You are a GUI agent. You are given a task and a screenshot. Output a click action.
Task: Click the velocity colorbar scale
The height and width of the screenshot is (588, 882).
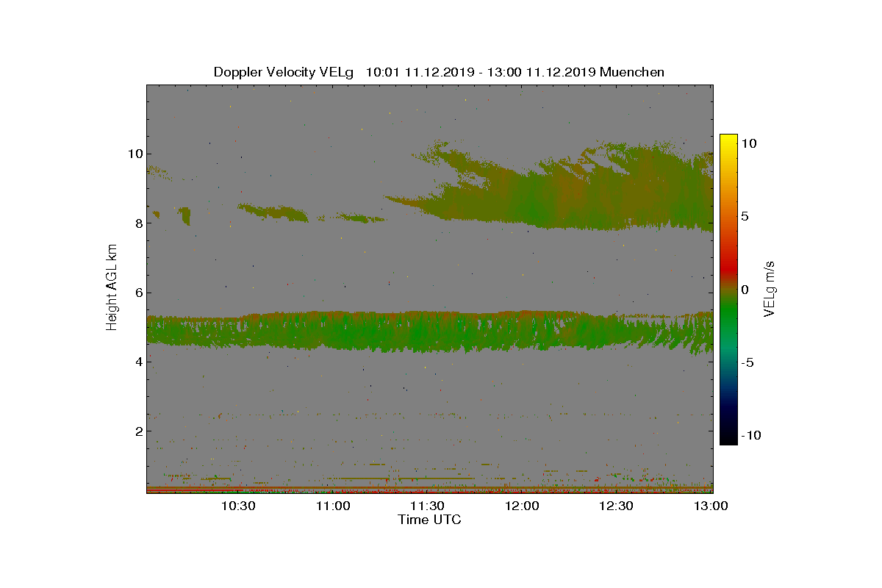[728, 289]
